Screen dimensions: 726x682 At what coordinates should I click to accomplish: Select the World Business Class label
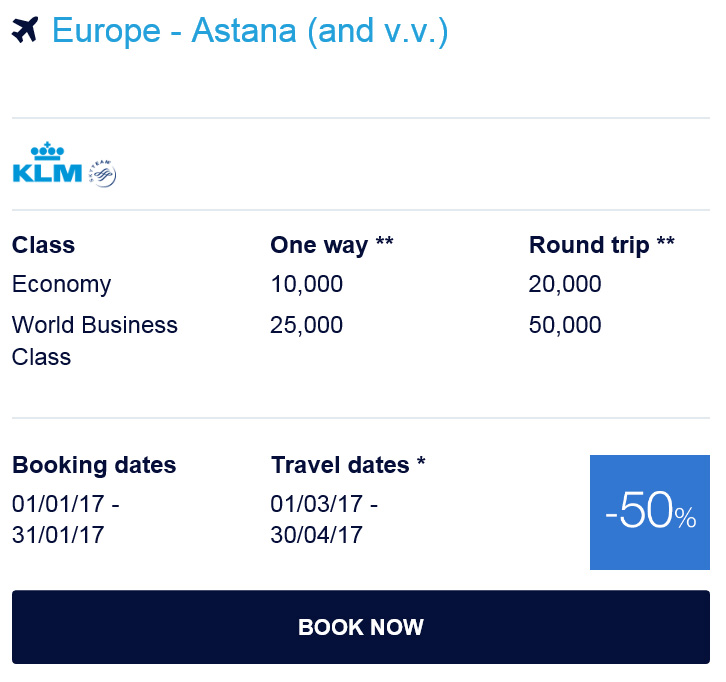tap(94, 340)
